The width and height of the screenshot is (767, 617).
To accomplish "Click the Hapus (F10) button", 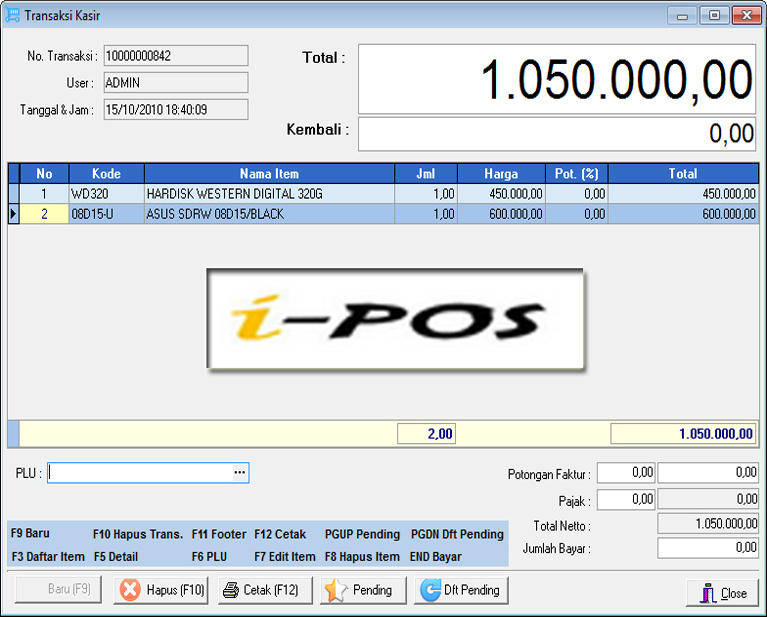I will [x=161, y=590].
